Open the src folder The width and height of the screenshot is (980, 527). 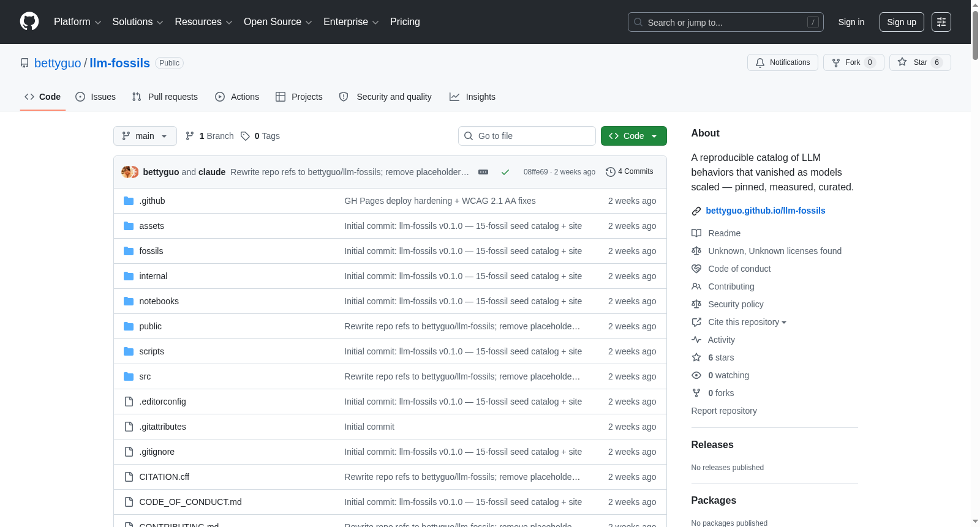(x=145, y=376)
